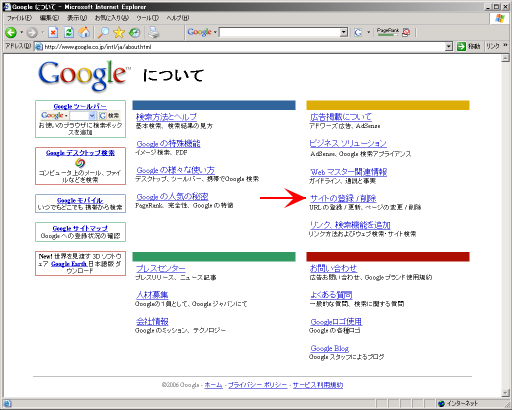The height and width of the screenshot is (410, 512).
Task: Refresh the page with the green arrows icon
Action: tap(69, 32)
